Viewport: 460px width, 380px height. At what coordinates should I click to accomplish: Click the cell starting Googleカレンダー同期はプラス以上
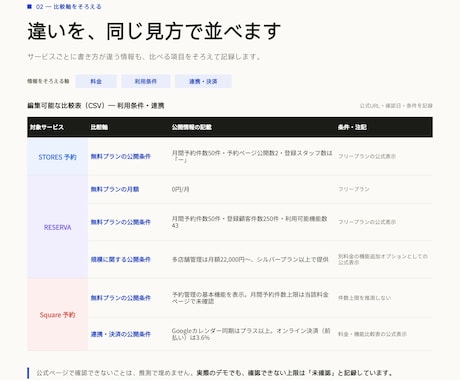[251, 334]
